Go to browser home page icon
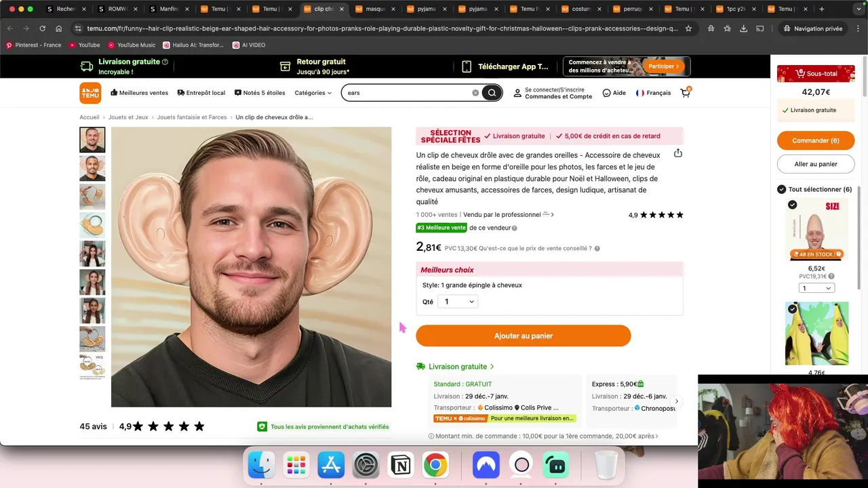 click(59, 28)
